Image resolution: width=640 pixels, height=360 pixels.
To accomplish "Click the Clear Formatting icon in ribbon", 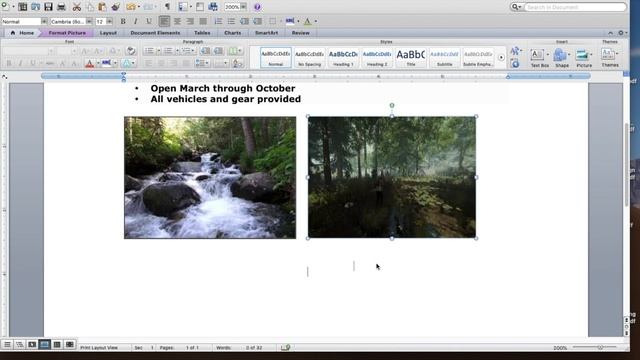I will click(131, 51).
